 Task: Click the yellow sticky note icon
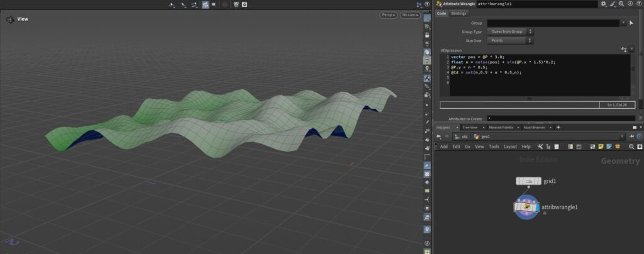[601, 146]
